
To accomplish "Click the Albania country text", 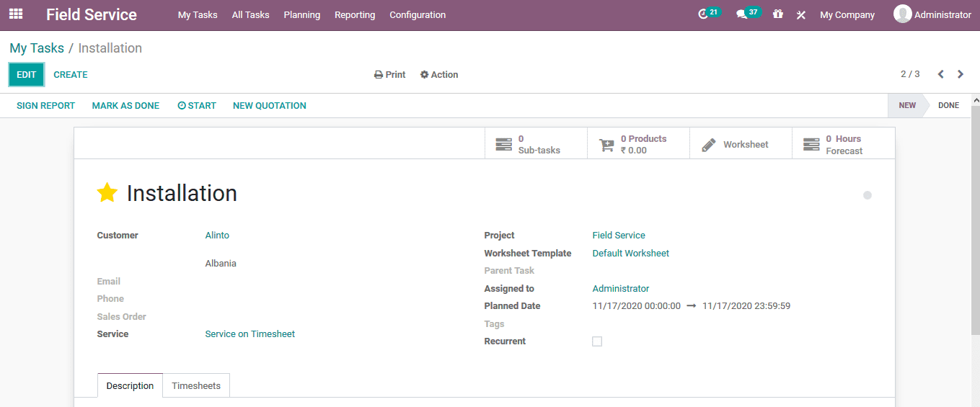I will [221, 264].
